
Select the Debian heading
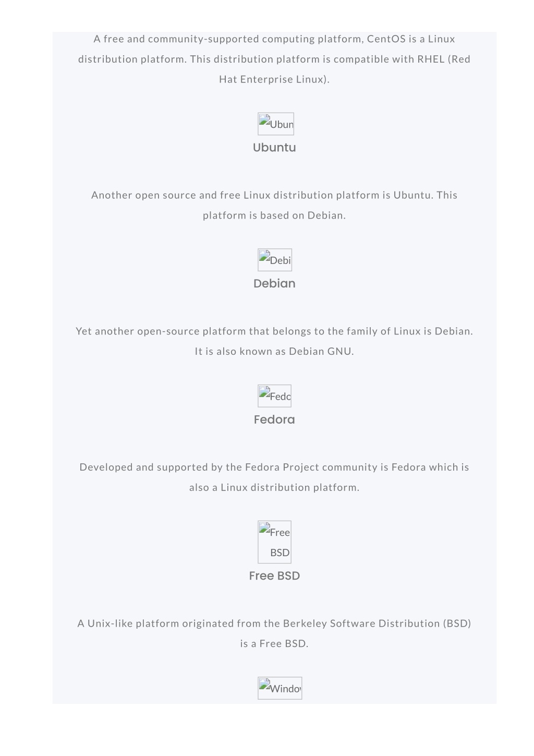(x=274, y=284)
